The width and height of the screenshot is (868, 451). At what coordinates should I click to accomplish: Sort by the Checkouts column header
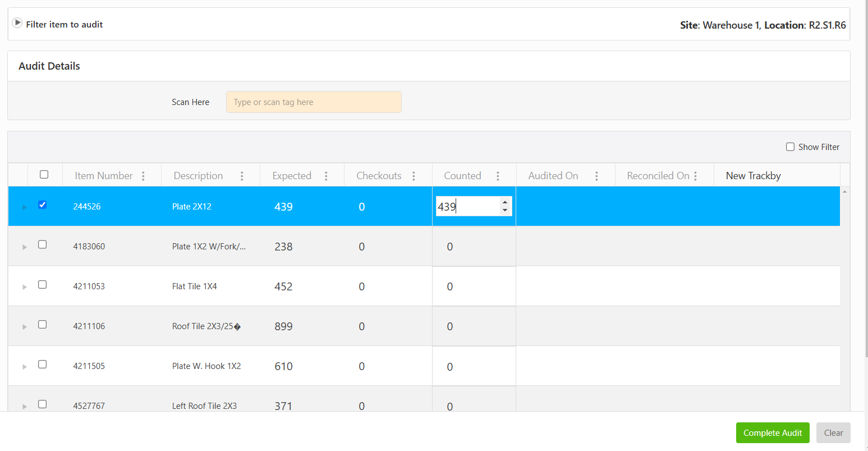(x=379, y=176)
